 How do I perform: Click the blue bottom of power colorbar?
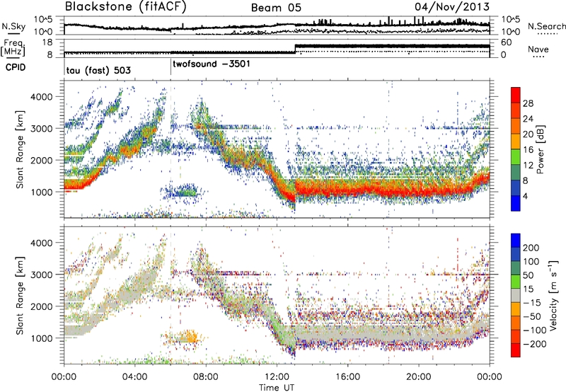click(516, 204)
